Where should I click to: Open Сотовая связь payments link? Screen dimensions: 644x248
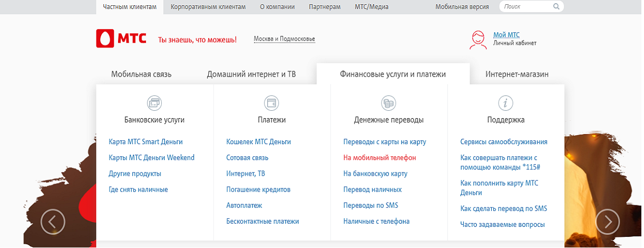pyautogui.click(x=247, y=158)
